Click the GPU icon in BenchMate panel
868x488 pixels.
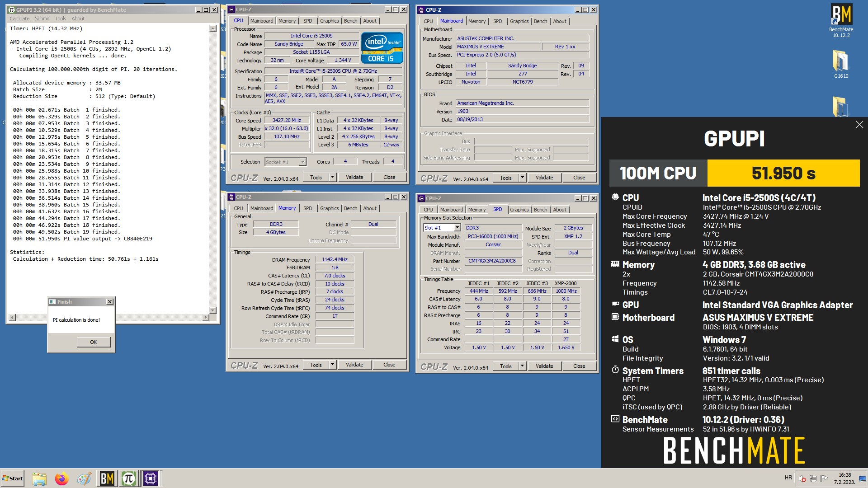(615, 304)
